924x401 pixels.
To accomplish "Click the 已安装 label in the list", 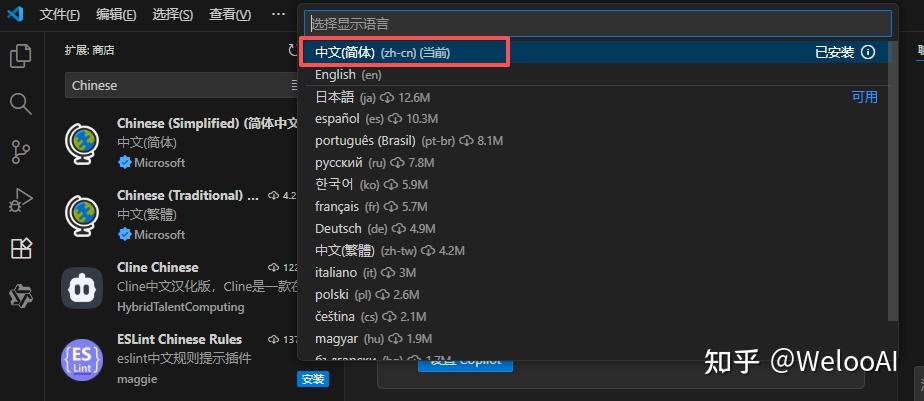I will tap(834, 52).
